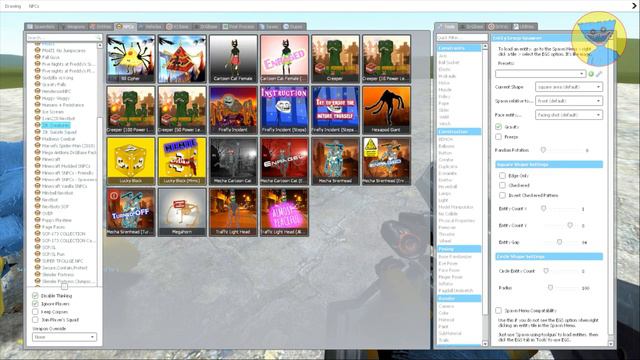Open the SUPER TROLLGE NPC category
Image resolution: width=640 pixels, height=360 pixels.
pos(62,261)
